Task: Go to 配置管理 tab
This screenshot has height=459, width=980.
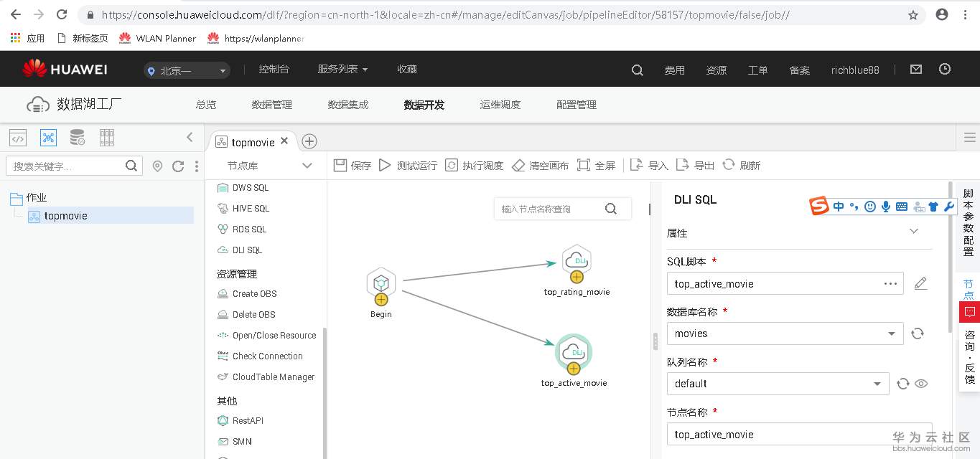Action: point(577,105)
